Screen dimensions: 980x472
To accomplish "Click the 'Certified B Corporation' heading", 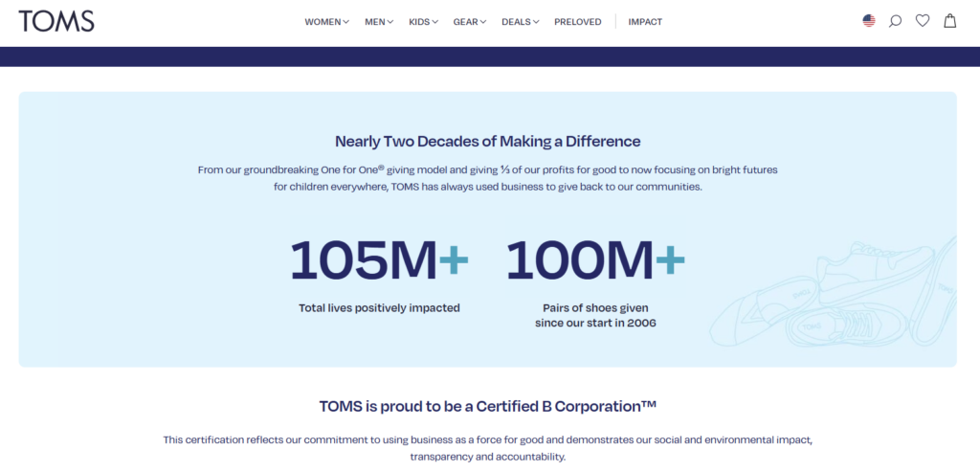I will tap(487, 406).
